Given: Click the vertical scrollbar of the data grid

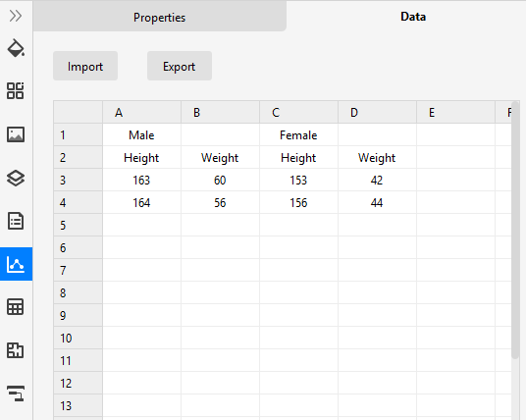Looking at the screenshot, I should click(x=515, y=231).
